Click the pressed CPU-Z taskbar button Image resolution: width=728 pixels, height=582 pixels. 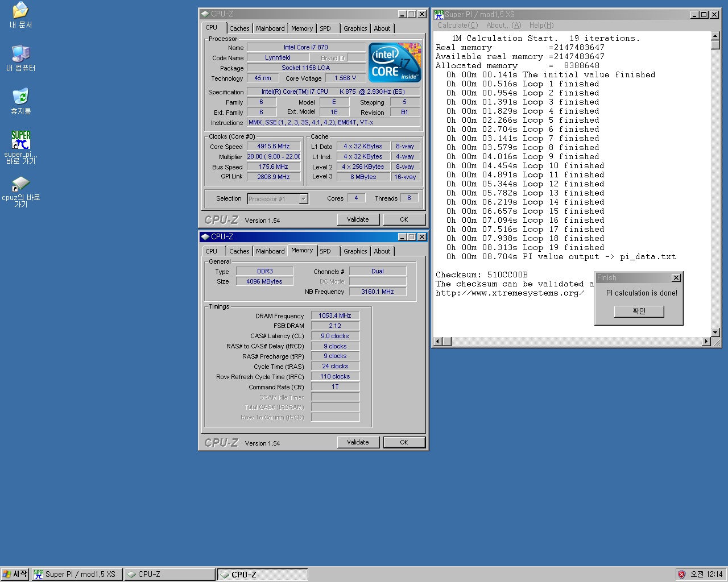click(x=263, y=574)
